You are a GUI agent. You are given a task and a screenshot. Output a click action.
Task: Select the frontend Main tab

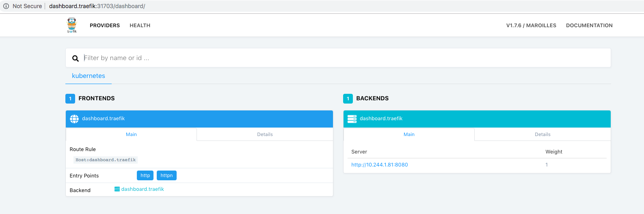click(x=131, y=134)
